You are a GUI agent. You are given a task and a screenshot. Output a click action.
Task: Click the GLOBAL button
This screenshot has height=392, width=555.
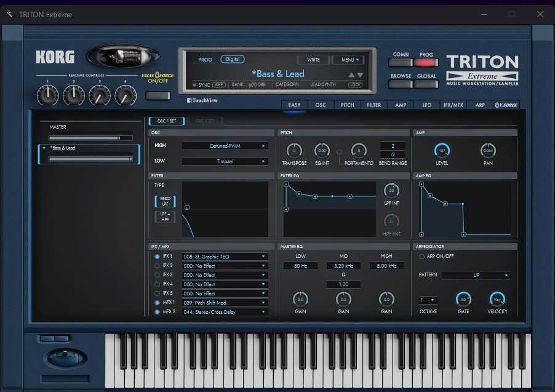click(x=426, y=84)
